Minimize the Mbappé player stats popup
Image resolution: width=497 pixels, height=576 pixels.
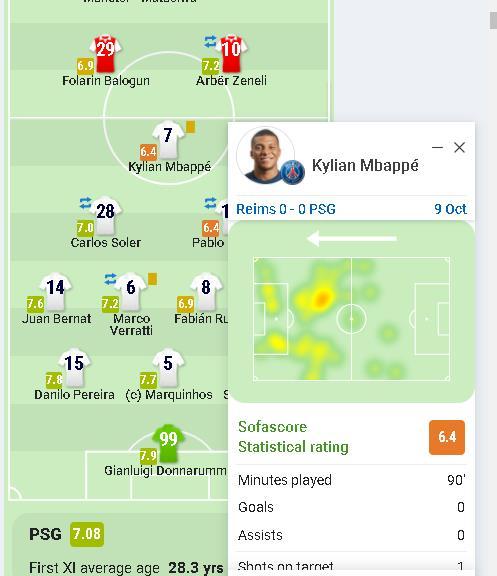(x=437, y=148)
